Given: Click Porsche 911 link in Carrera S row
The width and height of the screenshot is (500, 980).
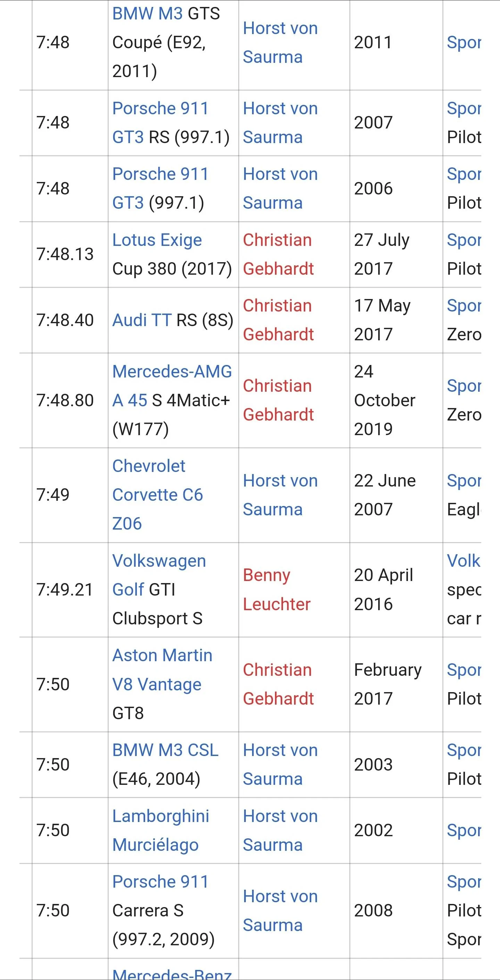Looking at the screenshot, I should pos(160,881).
